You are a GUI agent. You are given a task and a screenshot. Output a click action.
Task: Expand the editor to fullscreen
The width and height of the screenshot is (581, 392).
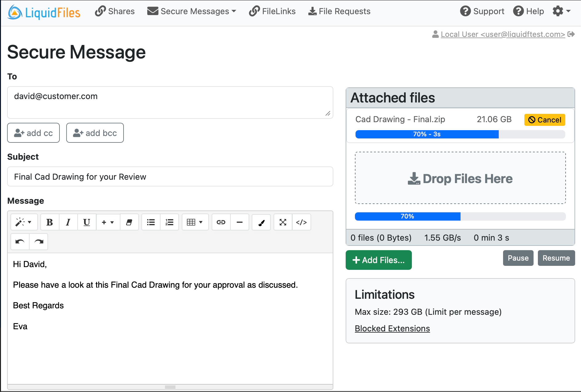coord(282,222)
